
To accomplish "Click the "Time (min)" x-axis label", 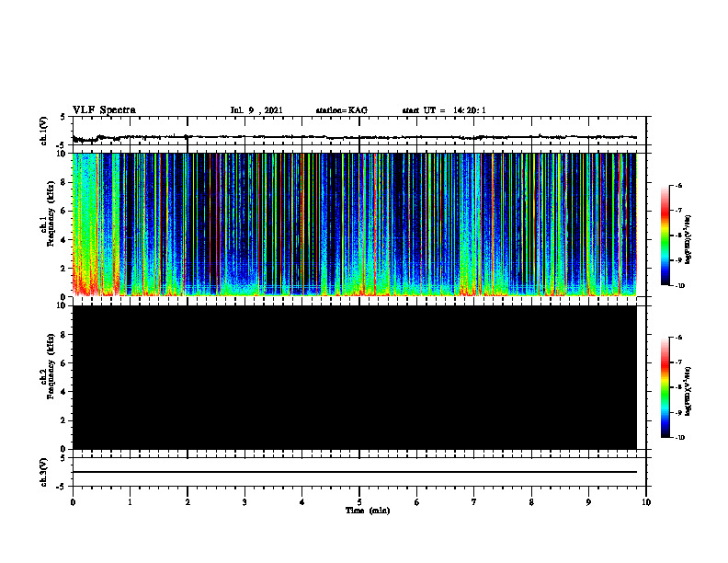I will 368,511.
